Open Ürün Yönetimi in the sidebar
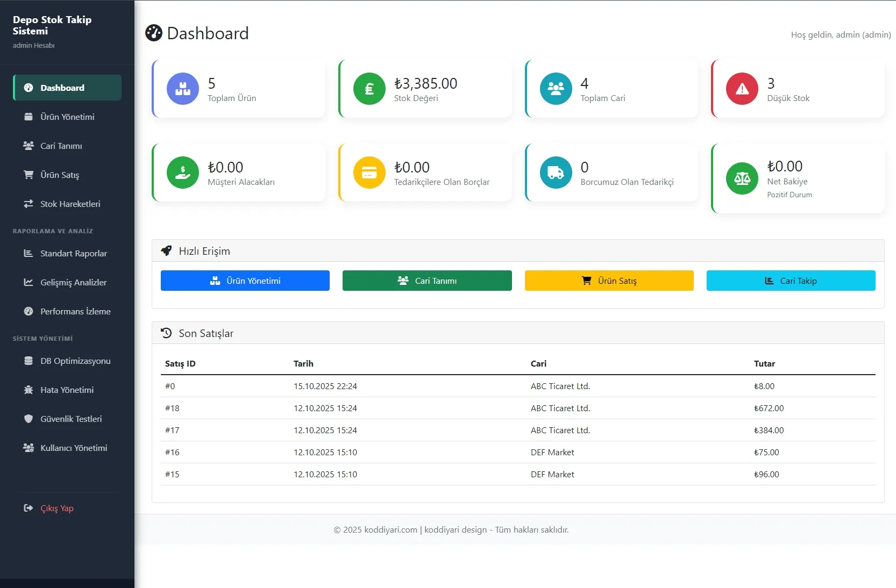The image size is (896, 588). [x=67, y=117]
